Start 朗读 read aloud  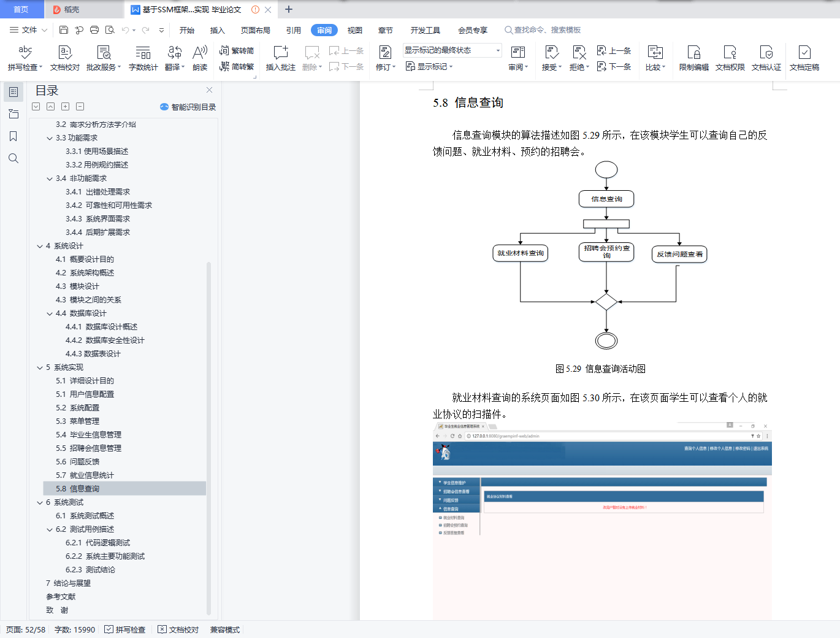[x=200, y=58]
